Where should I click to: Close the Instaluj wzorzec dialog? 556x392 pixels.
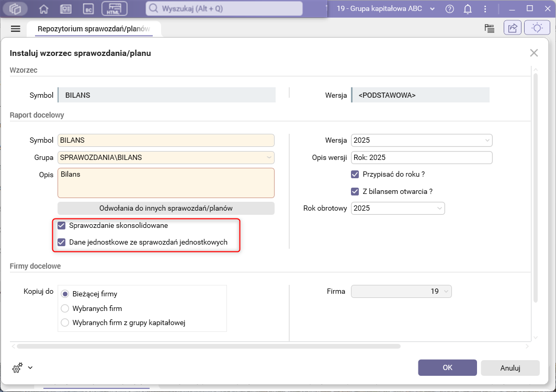click(x=534, y=53)
